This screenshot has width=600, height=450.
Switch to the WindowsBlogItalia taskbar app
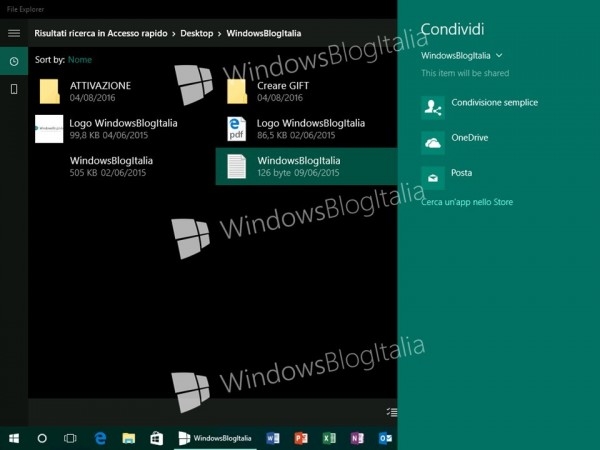(215, 438)
